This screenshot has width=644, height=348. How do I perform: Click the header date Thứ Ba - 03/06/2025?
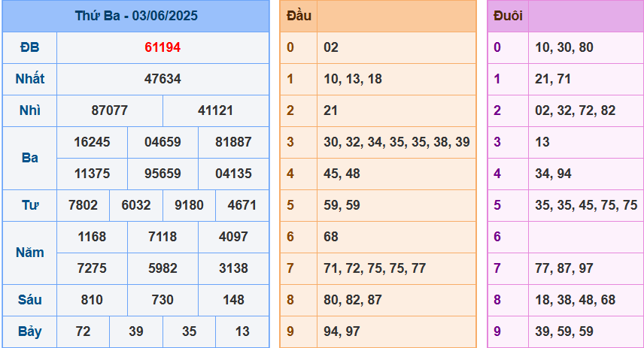point(136,16)
